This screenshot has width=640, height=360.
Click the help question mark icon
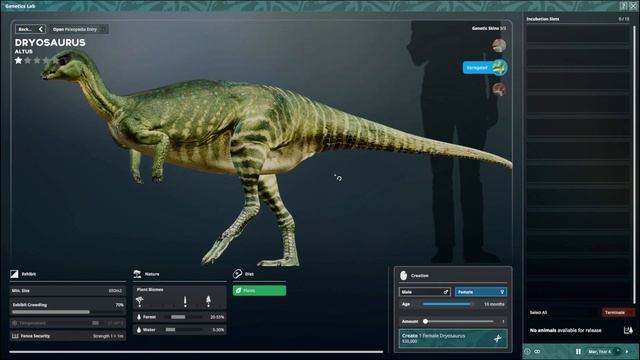coord(624,5)
